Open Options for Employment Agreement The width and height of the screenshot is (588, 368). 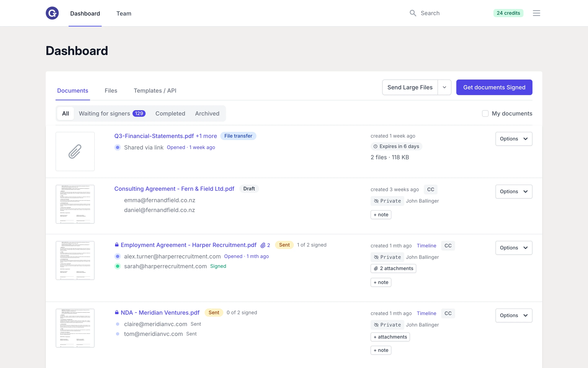tap(514, 248)
